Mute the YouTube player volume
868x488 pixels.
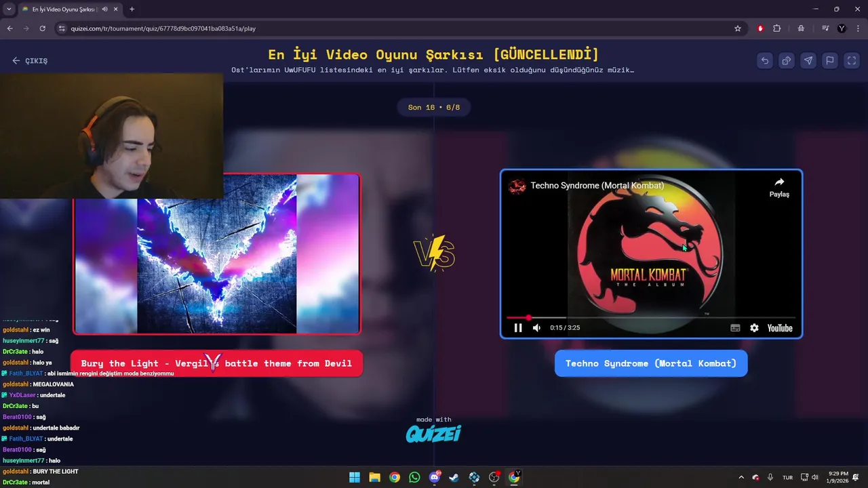(536, 328)
